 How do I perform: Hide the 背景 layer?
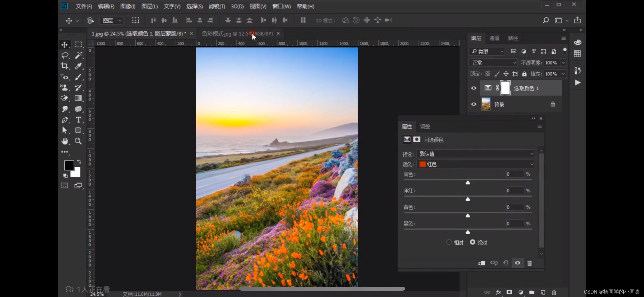[x=473, y=104]
